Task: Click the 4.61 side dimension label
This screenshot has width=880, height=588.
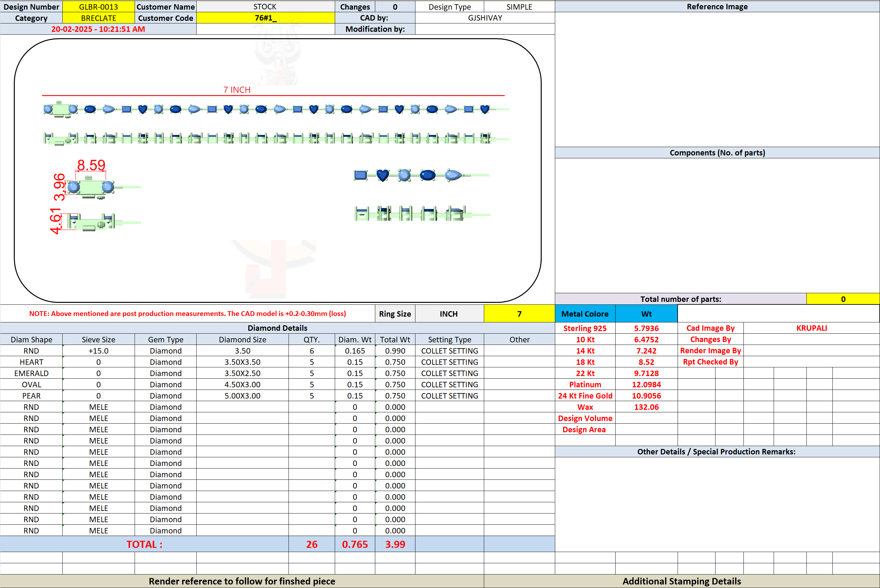Action: (x=56, y=221)
